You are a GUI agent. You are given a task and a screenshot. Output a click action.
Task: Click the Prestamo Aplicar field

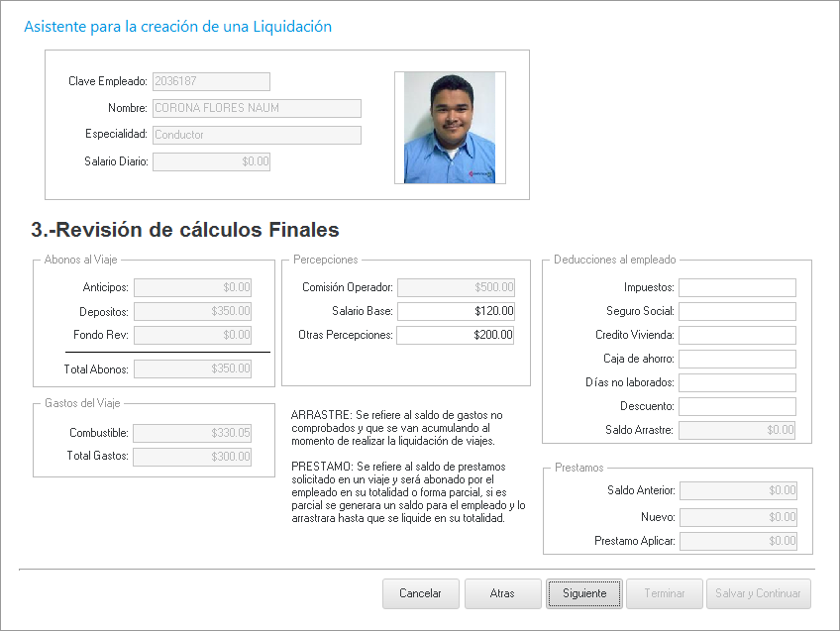tap(739, 541)
